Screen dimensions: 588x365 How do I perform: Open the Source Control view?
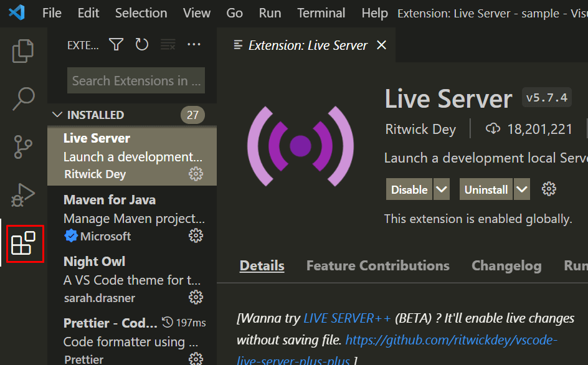pyautogui.click(x=23, y=146)
